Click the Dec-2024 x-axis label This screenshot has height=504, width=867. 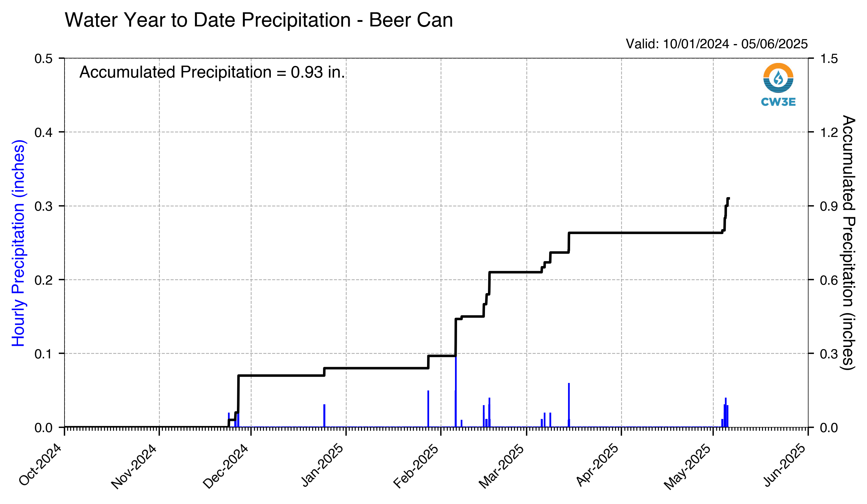(226, 467)
